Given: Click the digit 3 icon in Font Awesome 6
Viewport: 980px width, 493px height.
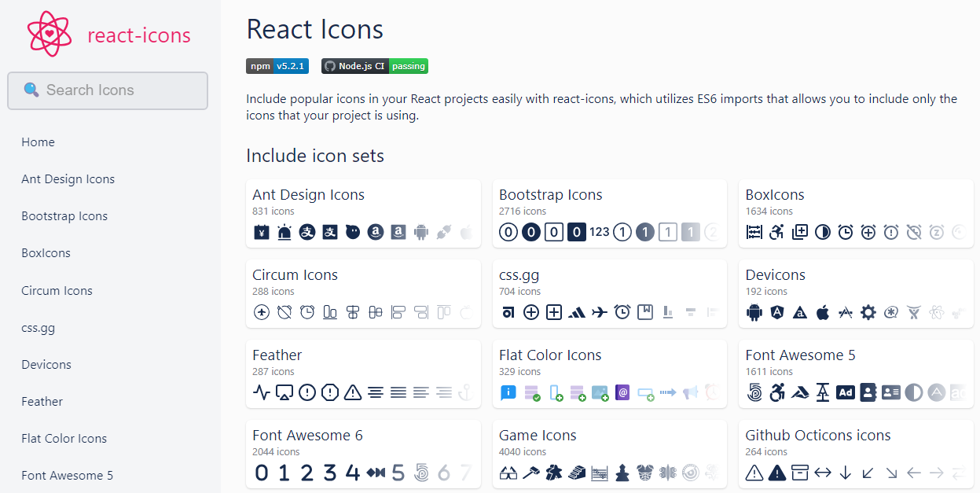Looking at the screenshot, I should (x=330, y=473).
